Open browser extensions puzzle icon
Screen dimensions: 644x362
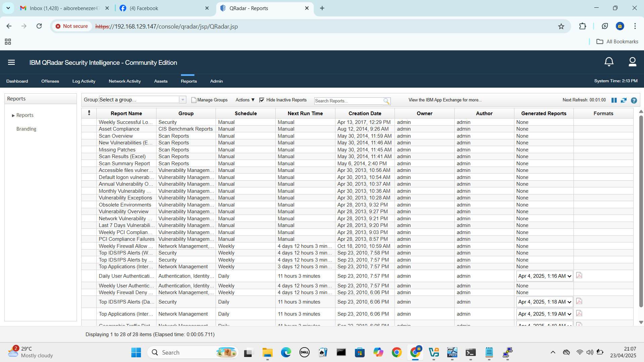[x=583, y=26]
